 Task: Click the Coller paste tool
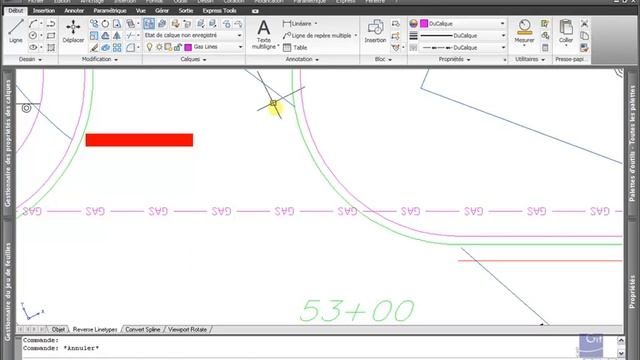click(x=566, y=31)
